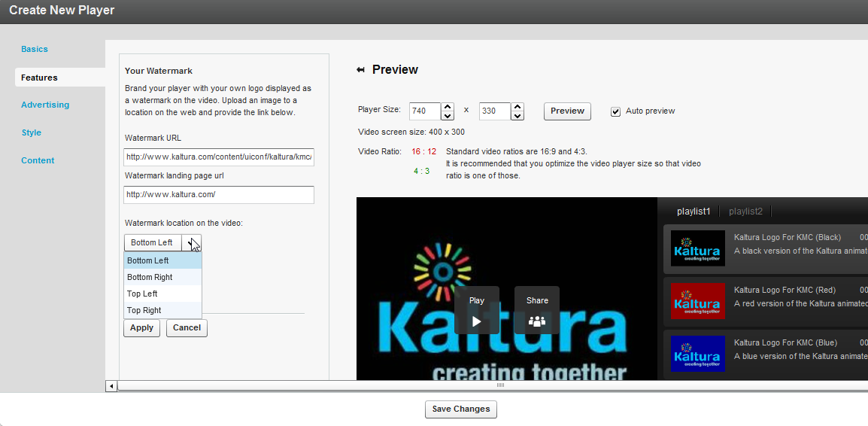The image size is (868, 426).
Task: Click the Watermark landing page url field
Action: coord(219,194)
